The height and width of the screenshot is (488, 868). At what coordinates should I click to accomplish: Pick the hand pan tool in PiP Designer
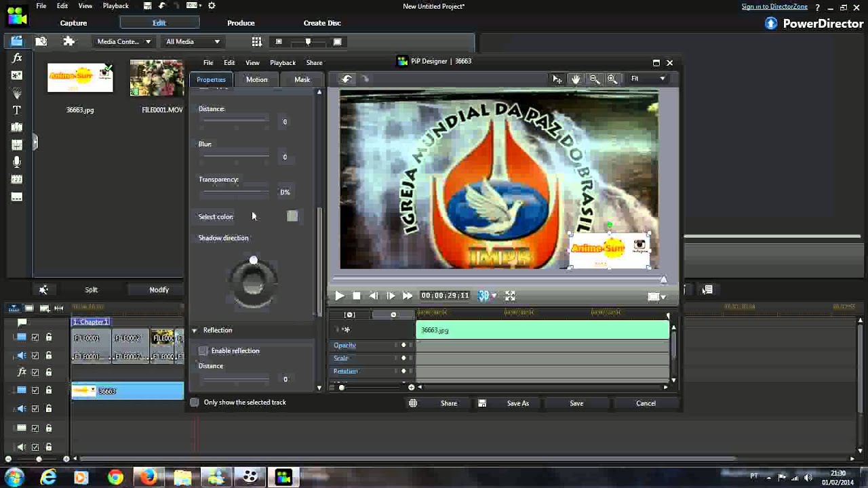[x=576, y=79]
